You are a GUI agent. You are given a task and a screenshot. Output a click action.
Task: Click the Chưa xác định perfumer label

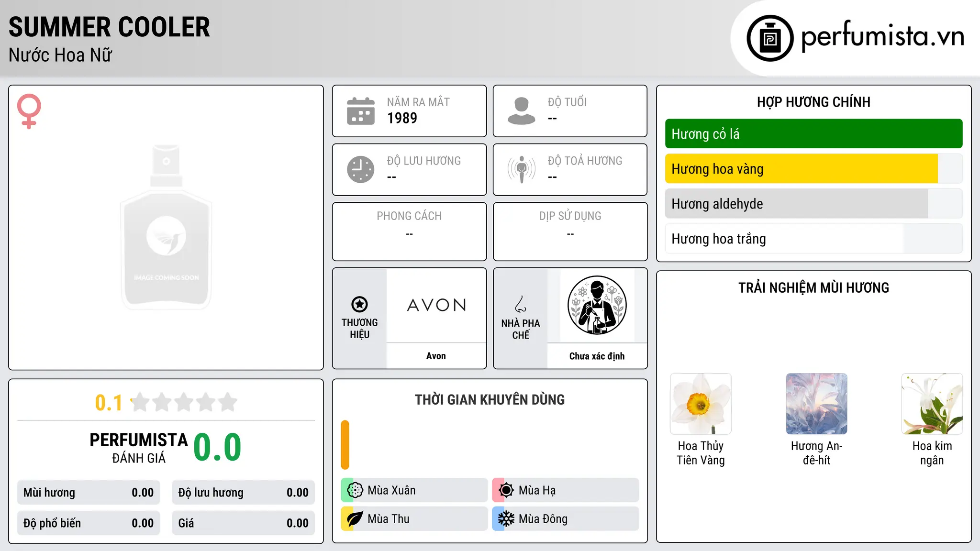click(x=597, y=356)
